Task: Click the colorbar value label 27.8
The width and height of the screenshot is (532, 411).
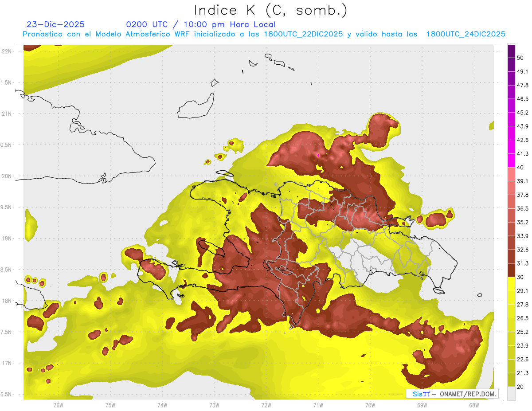Action: click(523, 304)
